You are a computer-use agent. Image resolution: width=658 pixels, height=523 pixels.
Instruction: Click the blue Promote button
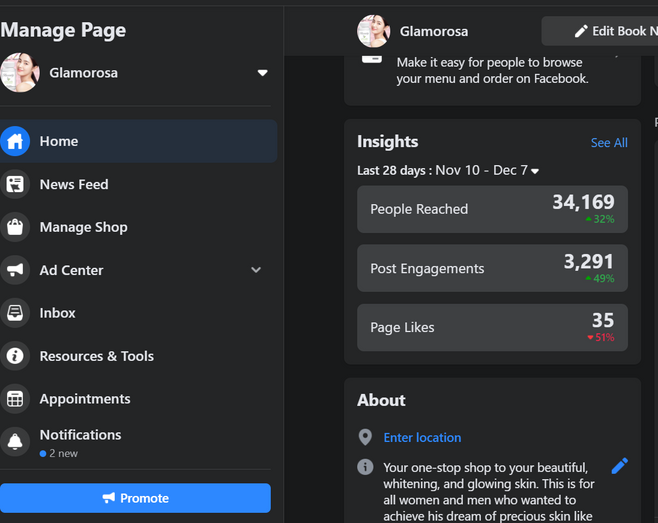[135, 498]
